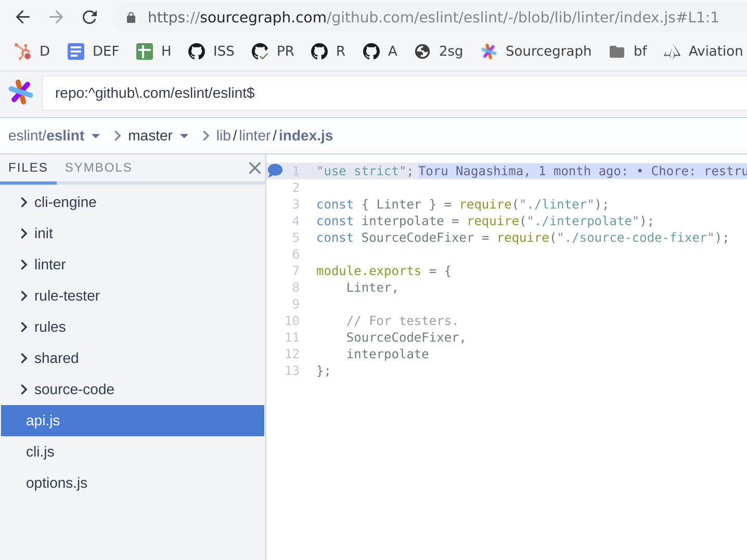Switch to the SYMBOLS tab
The width and height of the screenshot is (747, 560).
[x=98, y=167]
